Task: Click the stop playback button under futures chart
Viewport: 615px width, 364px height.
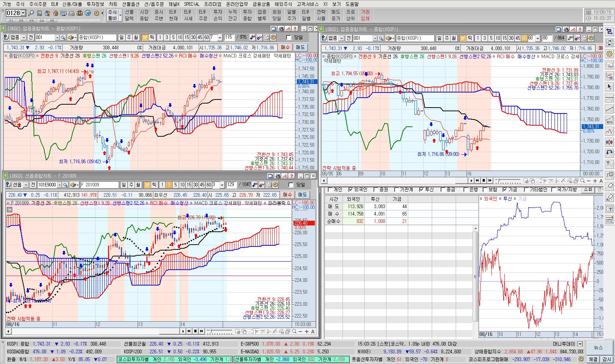Action: (195, 331)
